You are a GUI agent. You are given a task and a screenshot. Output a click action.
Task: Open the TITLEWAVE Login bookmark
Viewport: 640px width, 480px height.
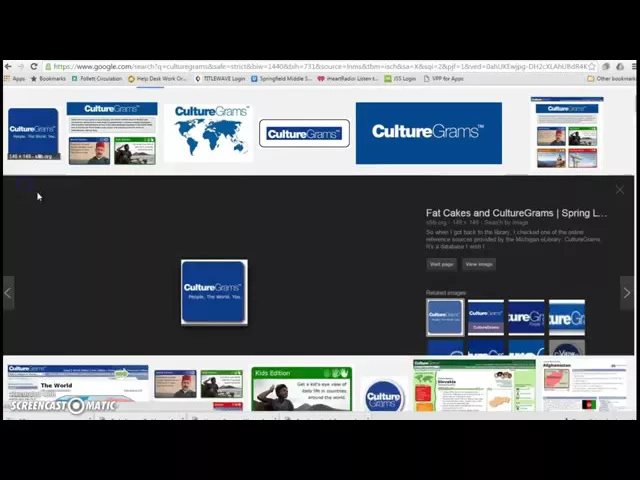(220, 78)
